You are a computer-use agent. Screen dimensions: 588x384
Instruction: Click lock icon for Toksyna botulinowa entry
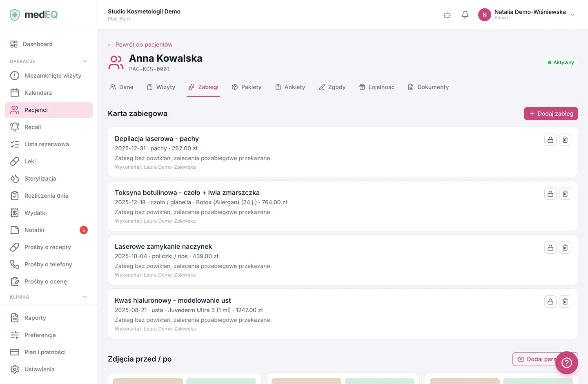click(x=550, y=194)
